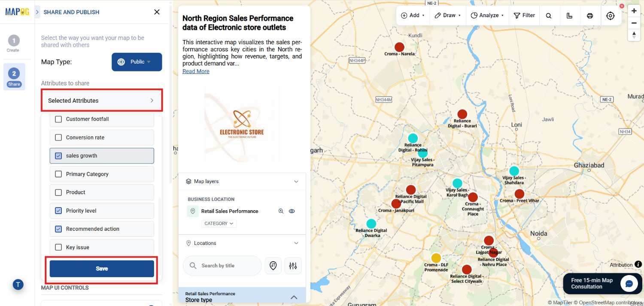The width and height of the screenshot is (644, 306).
Task: Click the Read More link
Action: pos(196,71)
